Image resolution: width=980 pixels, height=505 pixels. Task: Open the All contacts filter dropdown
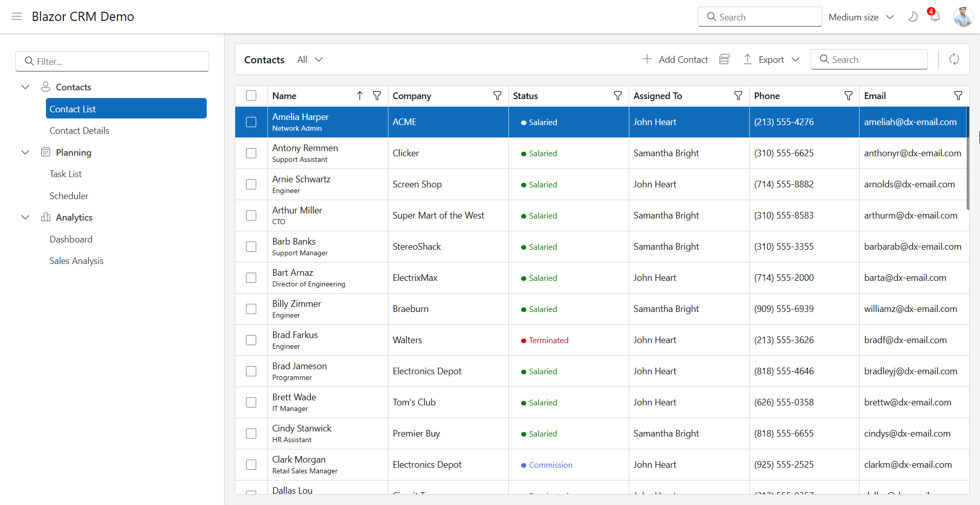310,59
